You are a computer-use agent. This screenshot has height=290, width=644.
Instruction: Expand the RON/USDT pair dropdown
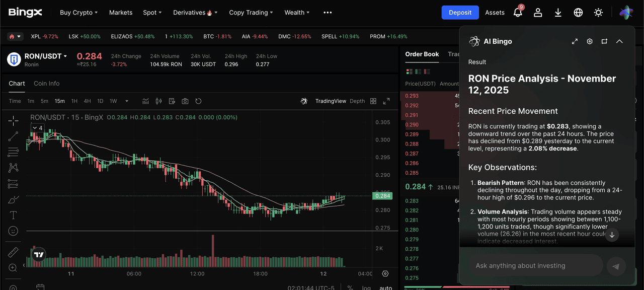(65, 56)
